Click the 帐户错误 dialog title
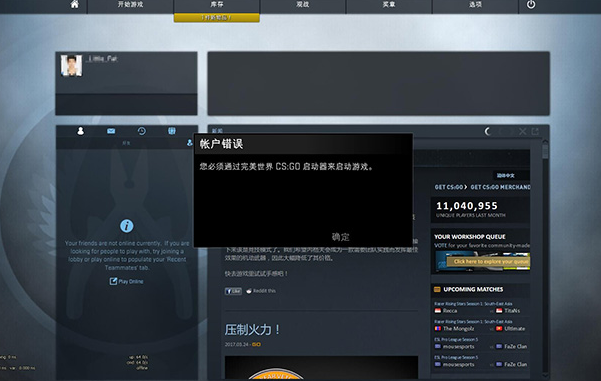 (x=221, y=144)
